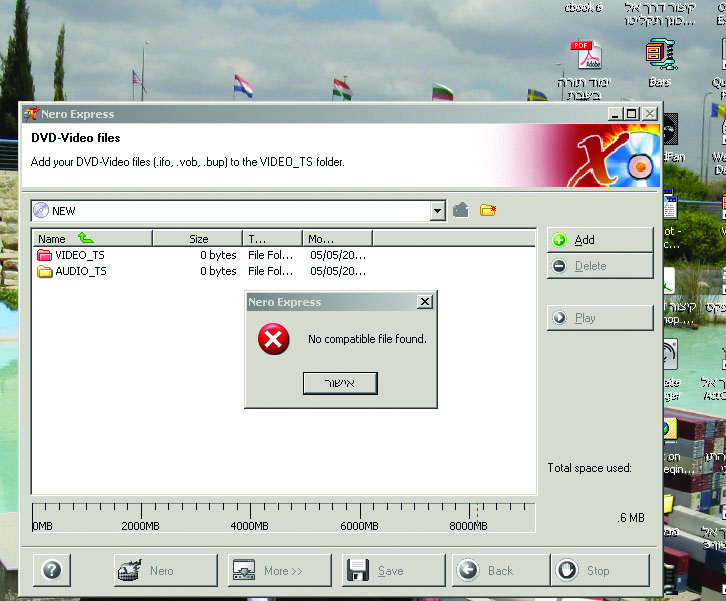
Task: Click the Play button
Action: (x=600, y=318)
